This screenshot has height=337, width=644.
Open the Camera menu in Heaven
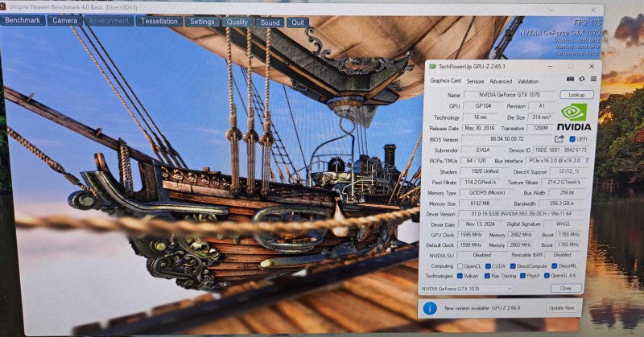coord(65,21)
